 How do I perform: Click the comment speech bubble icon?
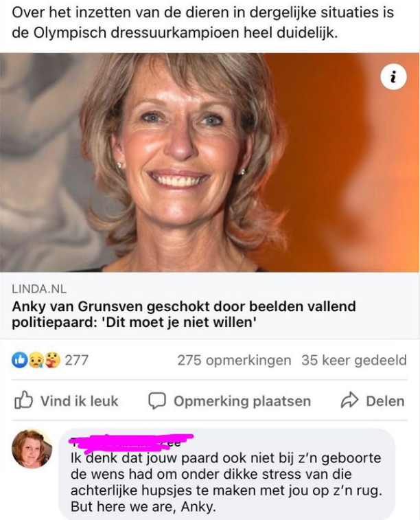pos(157,400)
